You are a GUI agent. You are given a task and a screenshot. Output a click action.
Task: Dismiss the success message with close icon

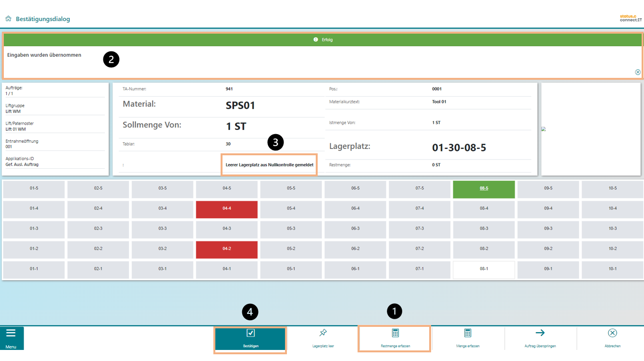tap(638, 72)
